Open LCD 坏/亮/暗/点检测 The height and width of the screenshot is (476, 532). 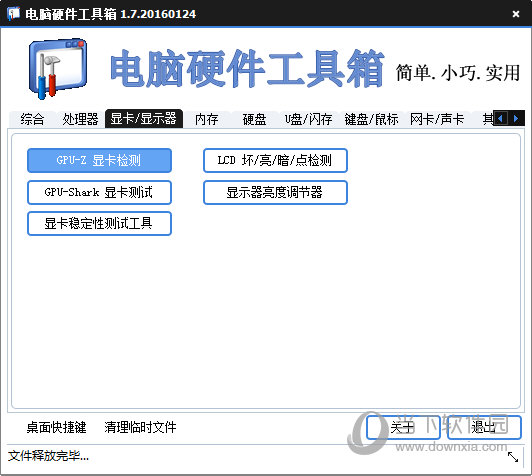point(275,160)
